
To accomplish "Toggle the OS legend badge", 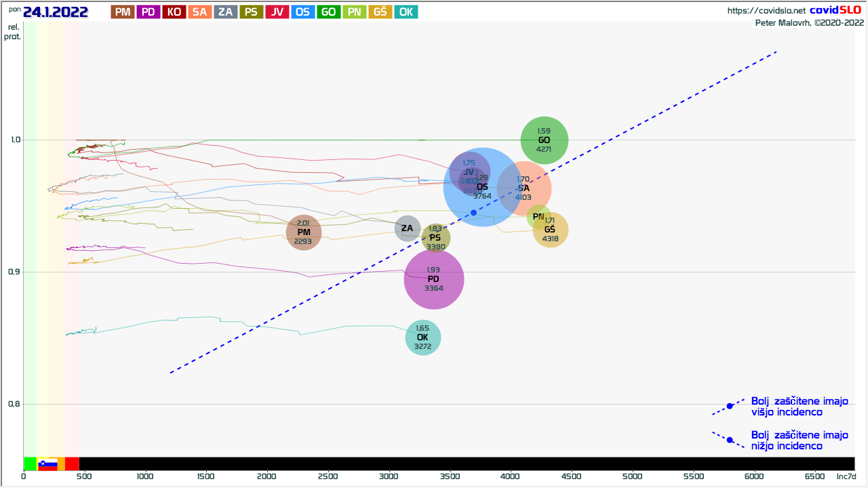I will click(303, 12).
